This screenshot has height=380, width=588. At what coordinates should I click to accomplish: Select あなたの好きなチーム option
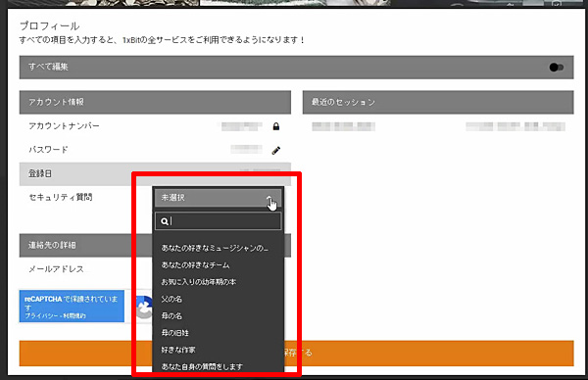coord(195,265)
